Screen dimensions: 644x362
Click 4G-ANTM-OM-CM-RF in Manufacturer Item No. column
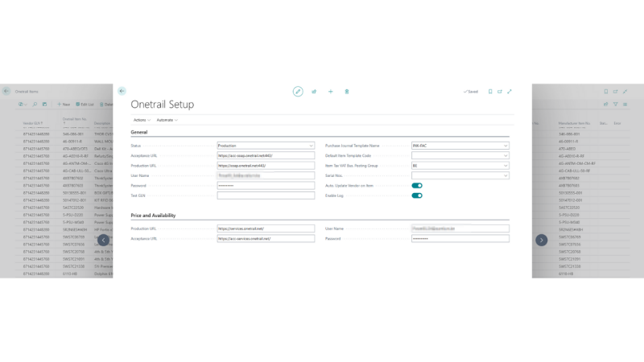[576, 163]
